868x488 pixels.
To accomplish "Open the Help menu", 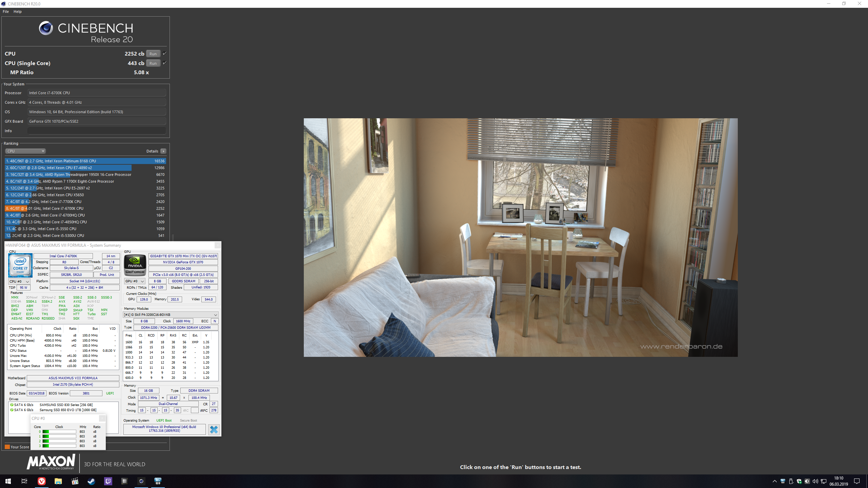I will pyautogui.click(x=18, y=12).
